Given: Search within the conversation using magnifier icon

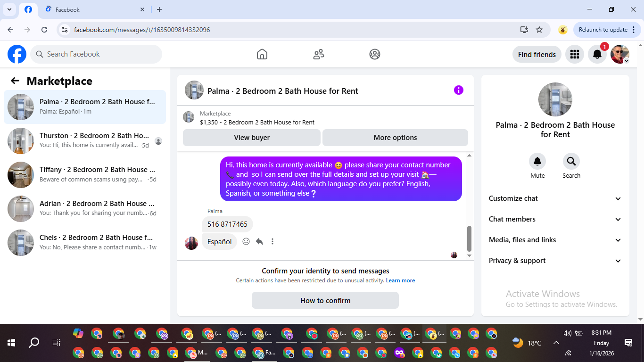Looking at the screenshot, I should tap(571, 162).
